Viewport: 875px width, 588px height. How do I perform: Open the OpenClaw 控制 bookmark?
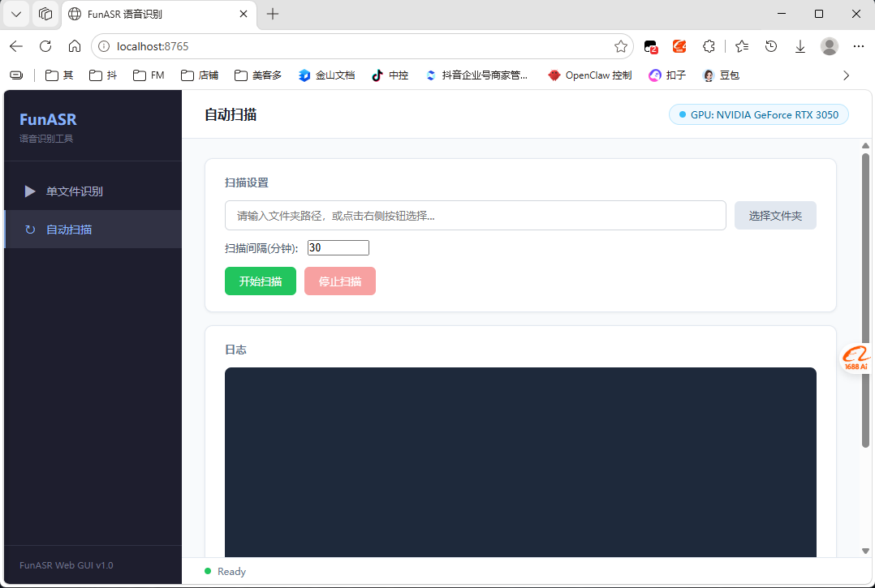(x=590, y=75)
